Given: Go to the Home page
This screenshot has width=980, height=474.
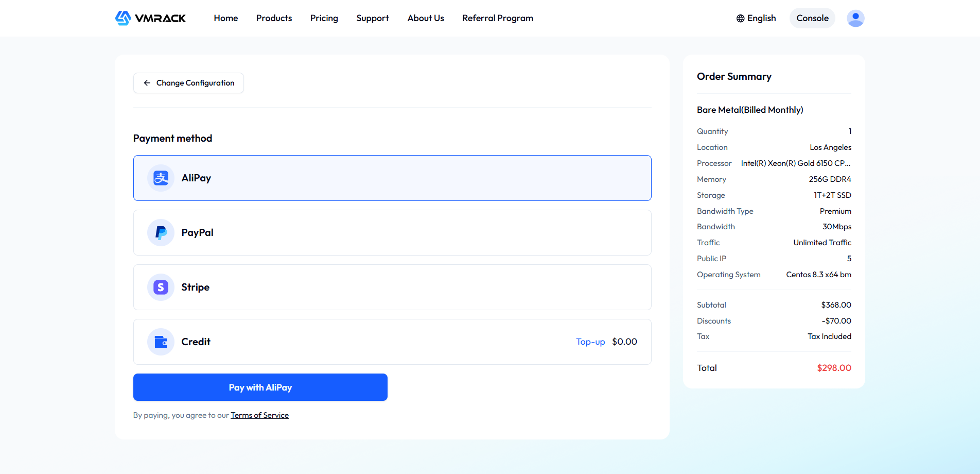Looking at the screenshot, I should coord(226,19).
